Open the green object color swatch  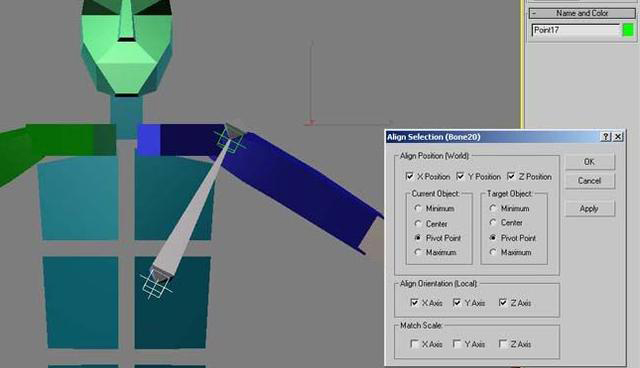point(629,30)
